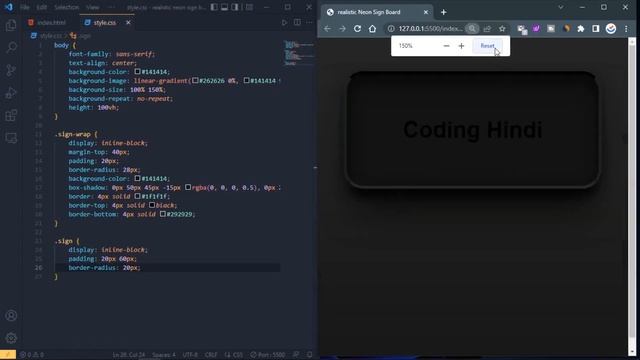
Task: Decrease page zoom with the minus button
Action: click(x=447, y=46)
